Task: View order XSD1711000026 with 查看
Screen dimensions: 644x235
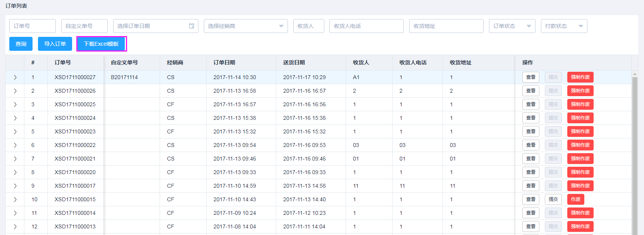Action: point(530,91)
